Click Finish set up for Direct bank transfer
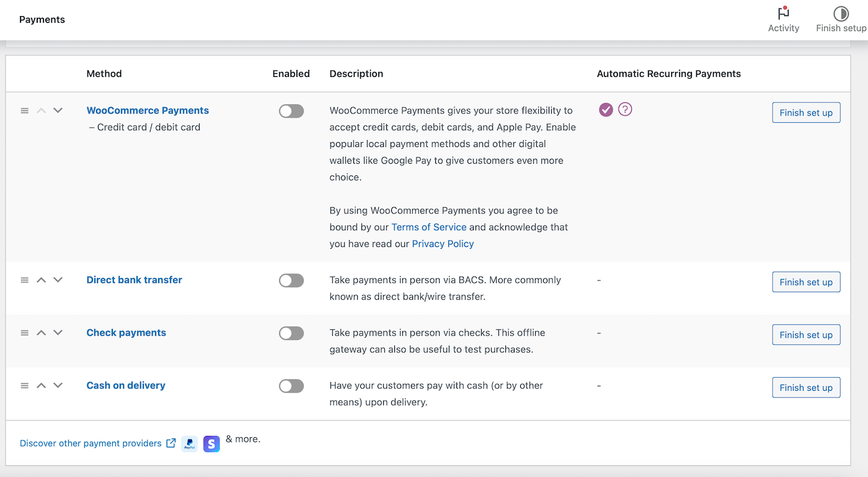This screenshot has width=868, height=477. 806,282
